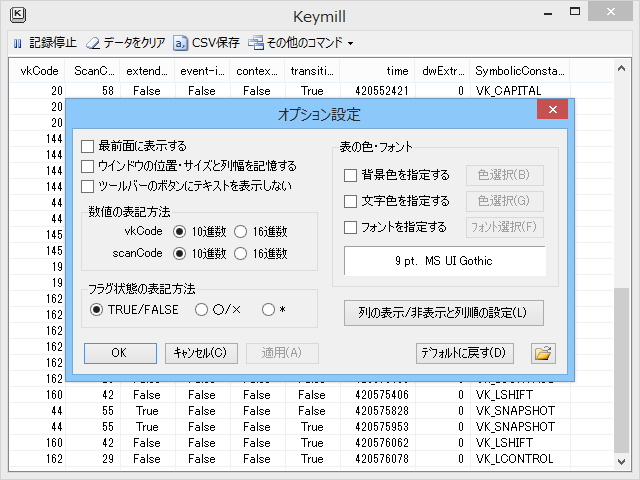Click the folder icon button in the options dialog
The height and width of the screenshot is (480, 640).
(x=543, y=353)
